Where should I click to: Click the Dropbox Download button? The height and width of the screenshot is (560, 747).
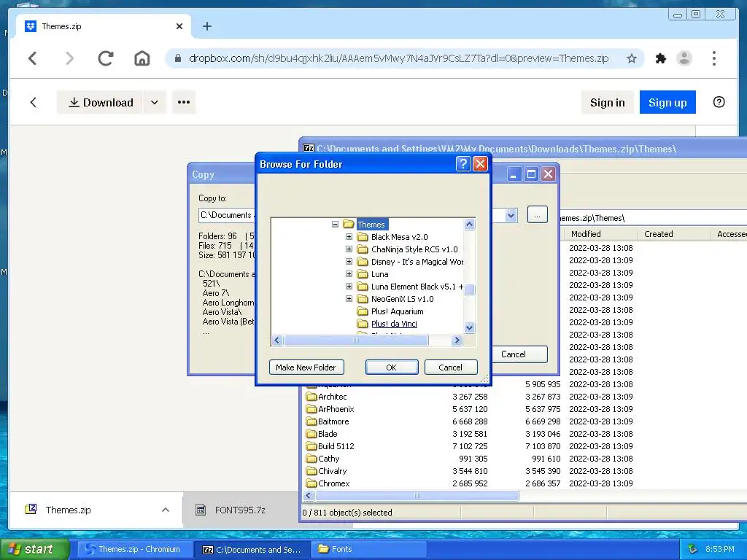click(100, 102)
